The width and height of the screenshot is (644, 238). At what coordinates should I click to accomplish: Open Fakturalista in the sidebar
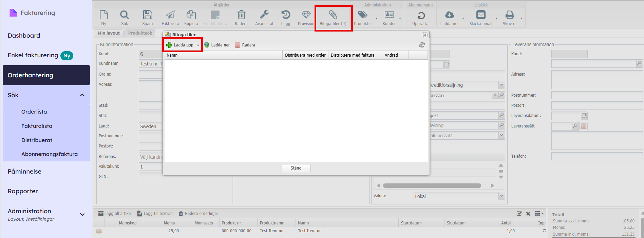(x=37, y=126)
